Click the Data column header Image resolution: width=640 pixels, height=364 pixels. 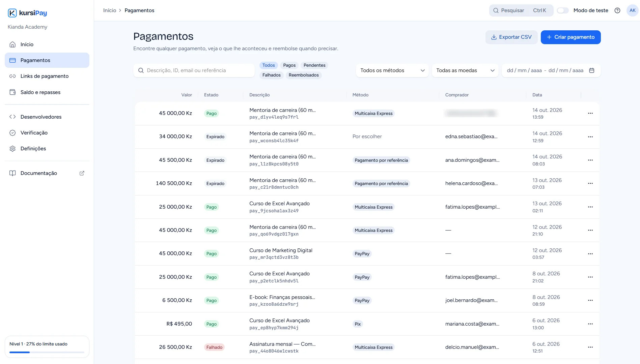point(537,95)
